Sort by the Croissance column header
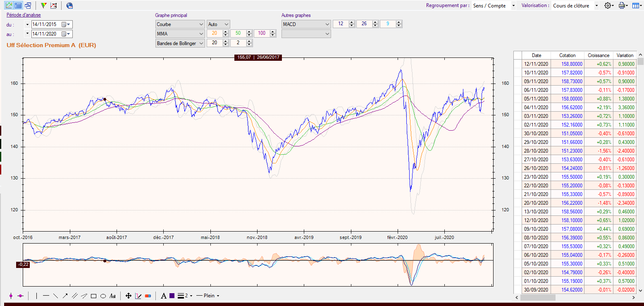This screenshot has width=644, height=306. [x=598, y=55]
